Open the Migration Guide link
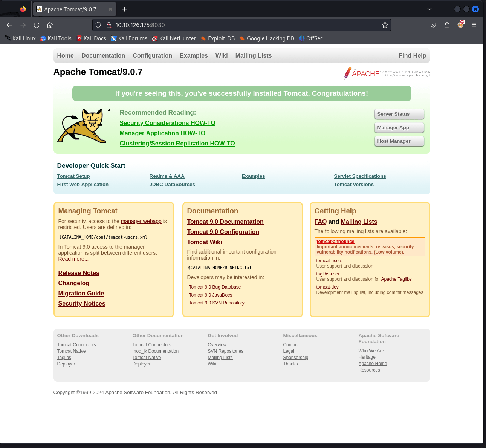 pos(81,293)
